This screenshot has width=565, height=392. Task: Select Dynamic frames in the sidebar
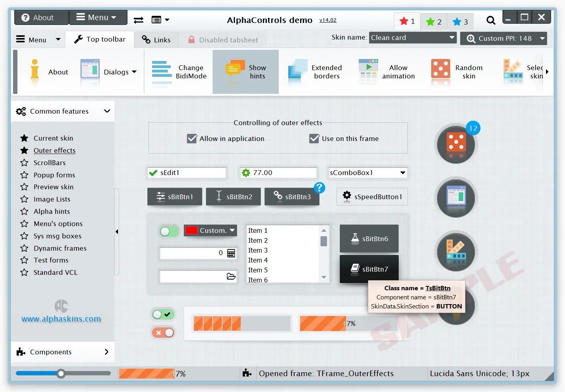[x=60, y=248]
